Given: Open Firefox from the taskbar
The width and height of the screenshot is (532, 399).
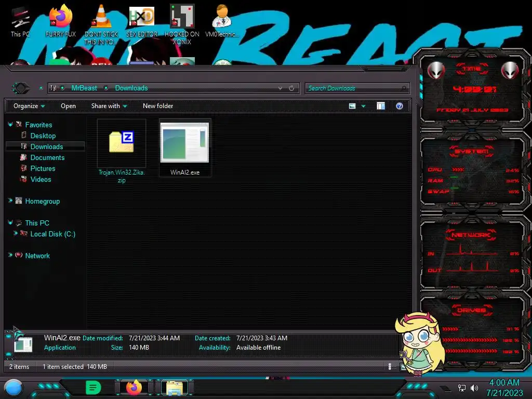Looking at the screenshot, I should pos(134,388).
